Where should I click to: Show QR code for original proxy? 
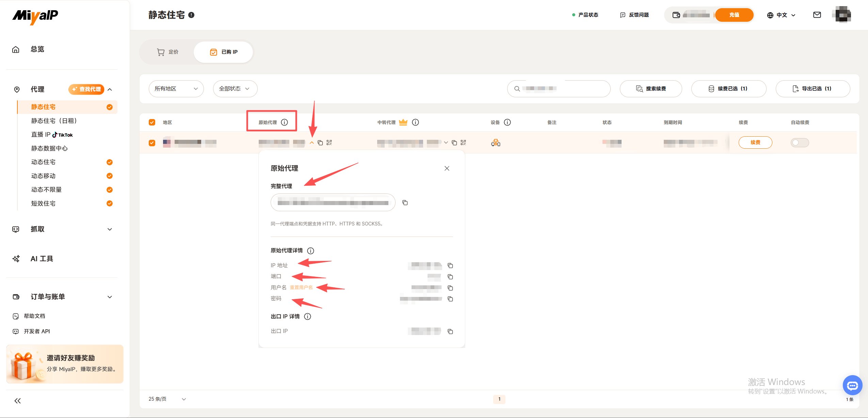[x=329, y=143]
